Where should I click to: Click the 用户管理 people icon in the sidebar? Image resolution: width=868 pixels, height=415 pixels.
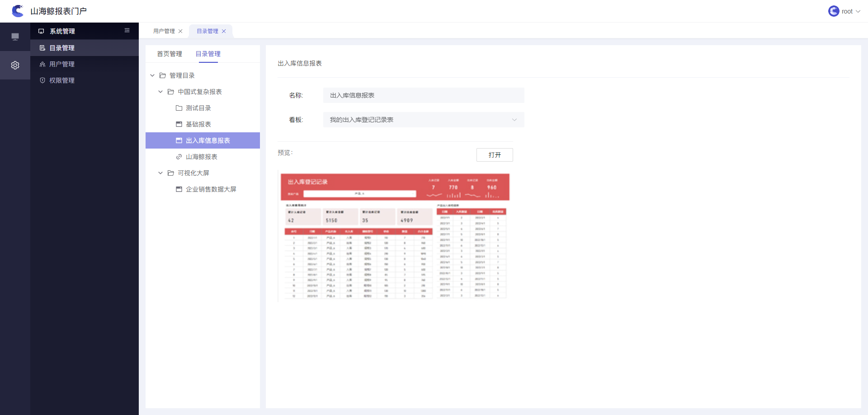(42, 64)
